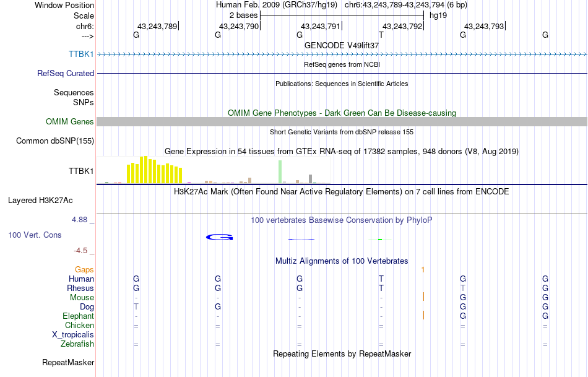588x377 pixels.
Task: Open Short Genetic Variants from dbSNP title
Action: [x=342, y=132]
